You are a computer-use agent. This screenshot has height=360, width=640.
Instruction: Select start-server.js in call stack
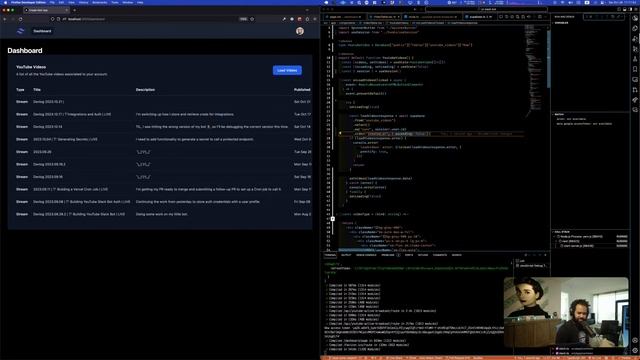[590, 246]
